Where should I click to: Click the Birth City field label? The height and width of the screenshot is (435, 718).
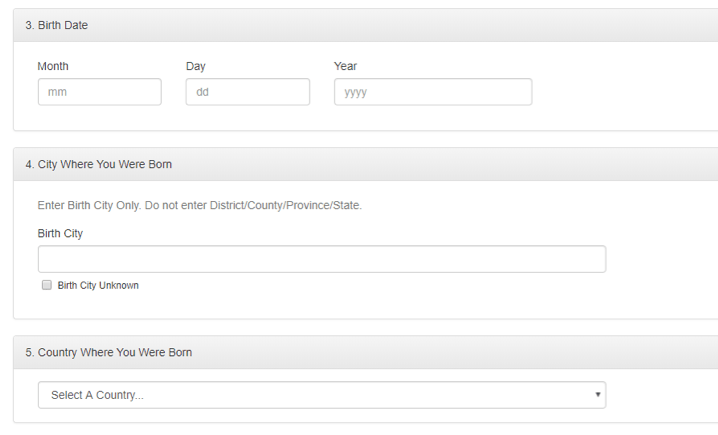tap(60, 233)
